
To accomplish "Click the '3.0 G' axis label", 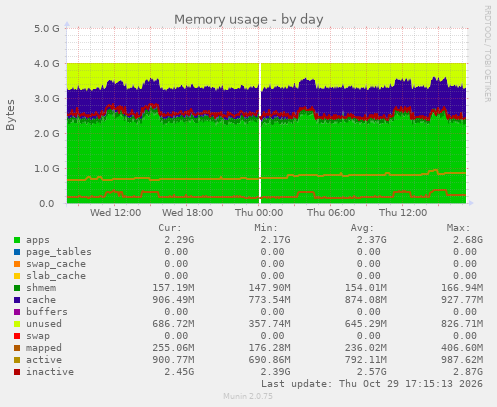I will tap(47, 99).
